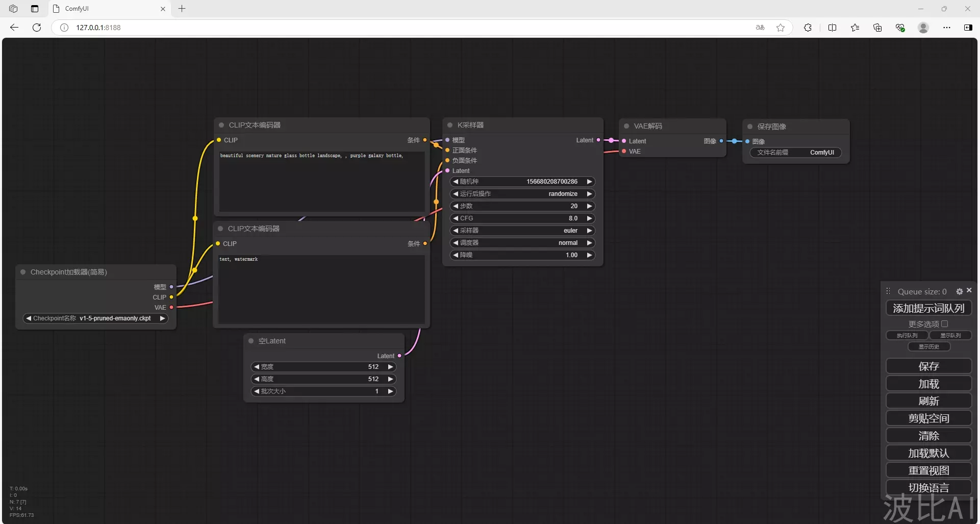Collapse the K采样器 node using its dot
Screen dimensions: 980x524
450,125
